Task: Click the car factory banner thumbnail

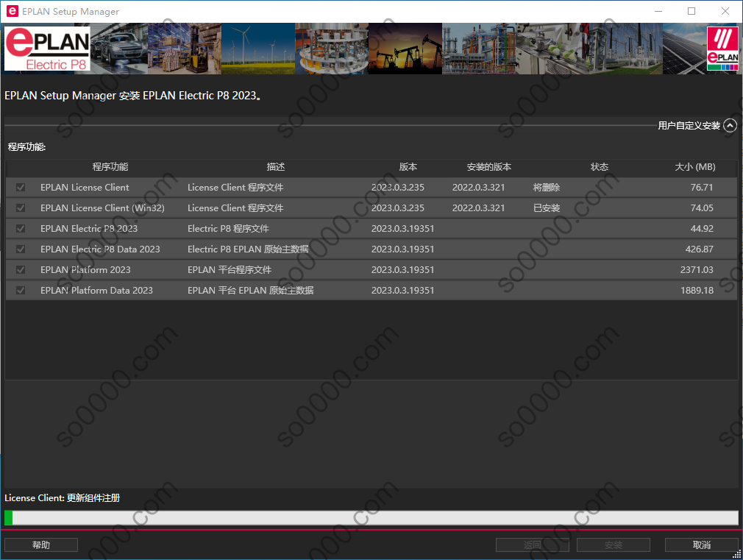Action: tap(119, 49)
